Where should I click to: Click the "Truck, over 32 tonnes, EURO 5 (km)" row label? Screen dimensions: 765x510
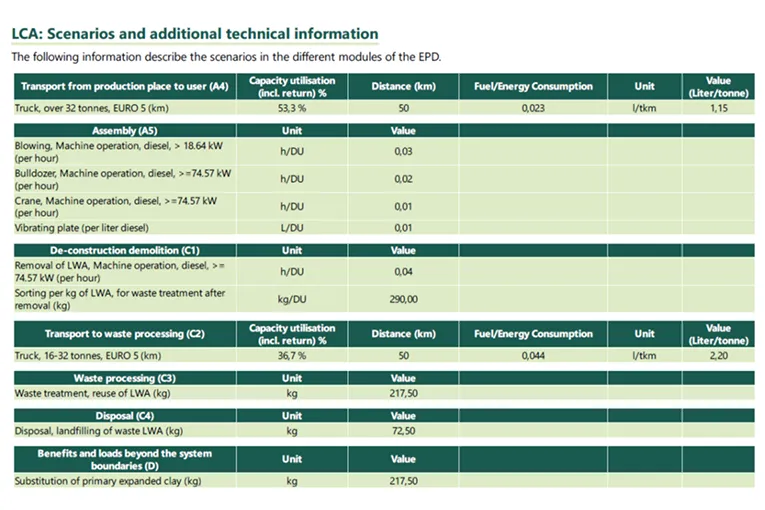[92, 108]
